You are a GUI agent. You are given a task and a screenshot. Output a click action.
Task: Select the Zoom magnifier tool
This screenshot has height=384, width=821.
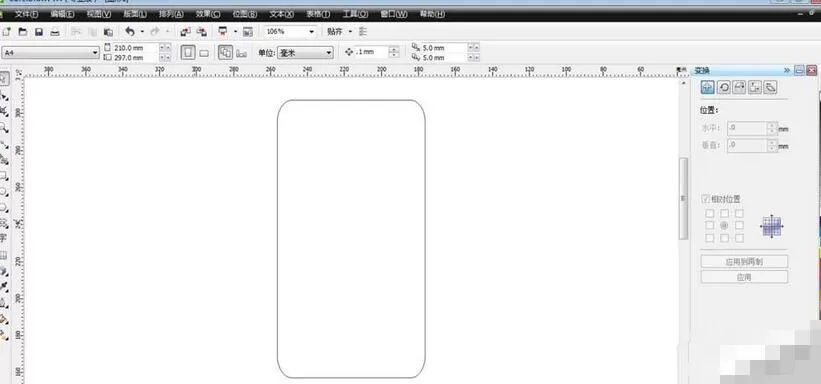coord(4,127)
